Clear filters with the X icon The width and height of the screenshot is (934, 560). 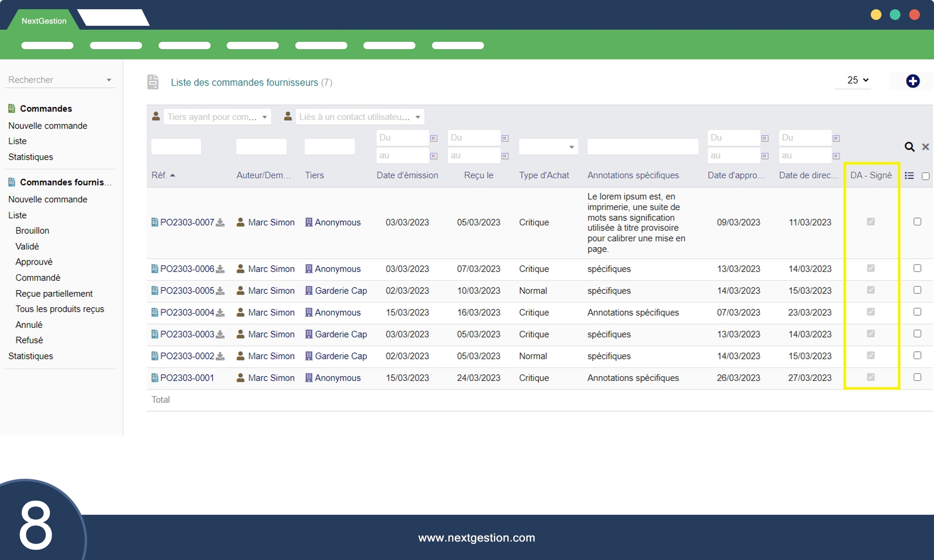pyautogui.click(x=925, y=146)
